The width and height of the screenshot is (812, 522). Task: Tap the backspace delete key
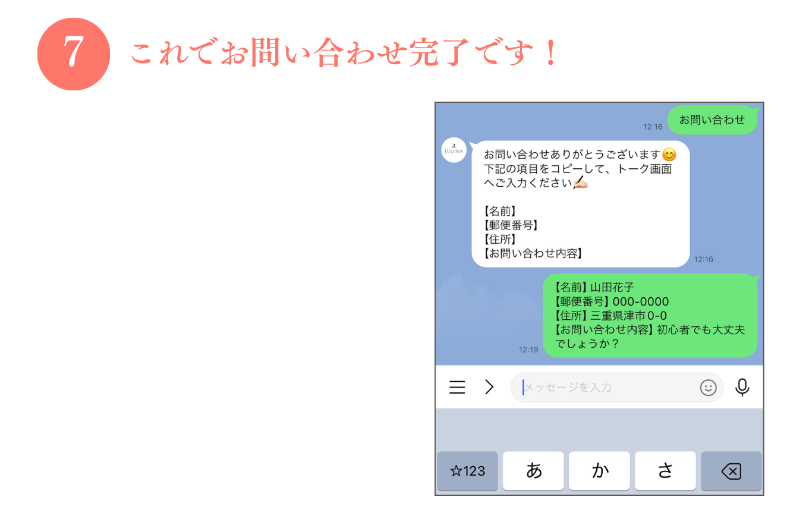click(x=731, y=471)
